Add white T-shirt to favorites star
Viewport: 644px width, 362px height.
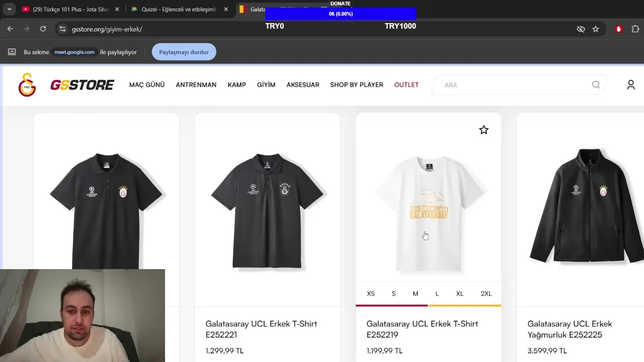pos(484,130)
